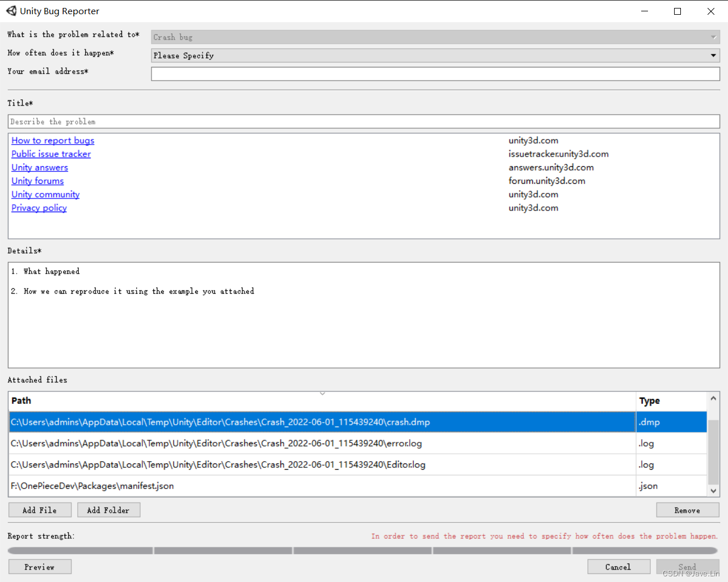The width and height of the screenshot is (728, 582).
Task: Open the 'Public issue tracker' link
Action: pyautogui.click(x=51, y=154)
